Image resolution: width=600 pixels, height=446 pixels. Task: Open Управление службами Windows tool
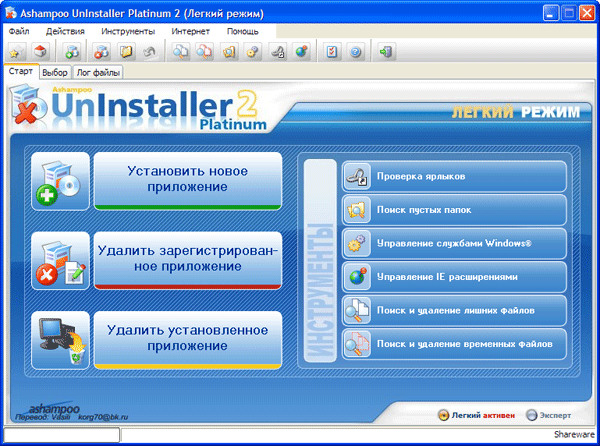[454, 243]
